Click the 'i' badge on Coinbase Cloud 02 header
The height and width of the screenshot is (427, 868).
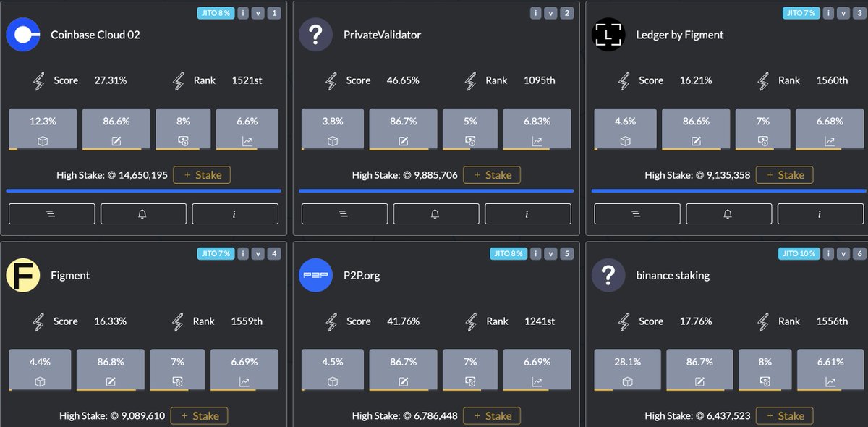pyautogui.click(x=243, y=12)
